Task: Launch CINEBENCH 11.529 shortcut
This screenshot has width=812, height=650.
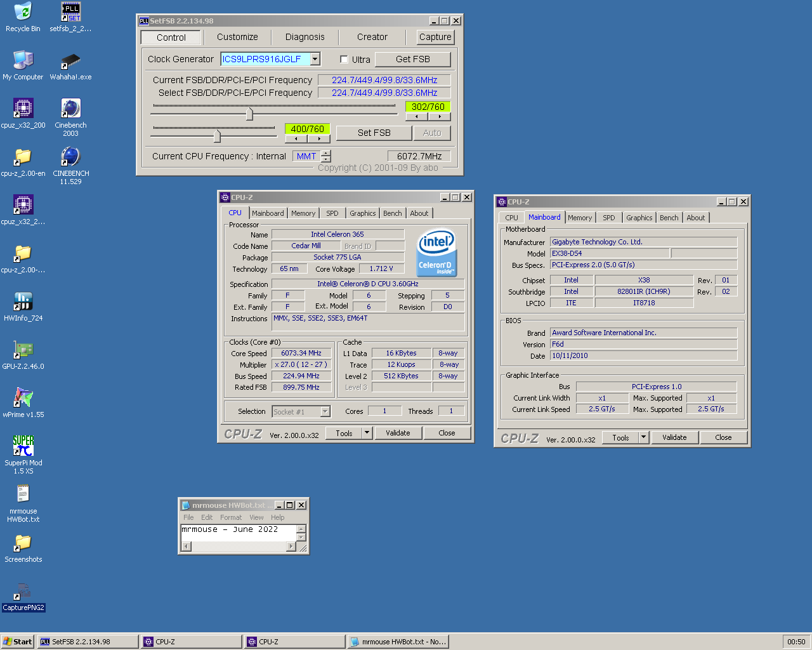Action: coord(70,165)
